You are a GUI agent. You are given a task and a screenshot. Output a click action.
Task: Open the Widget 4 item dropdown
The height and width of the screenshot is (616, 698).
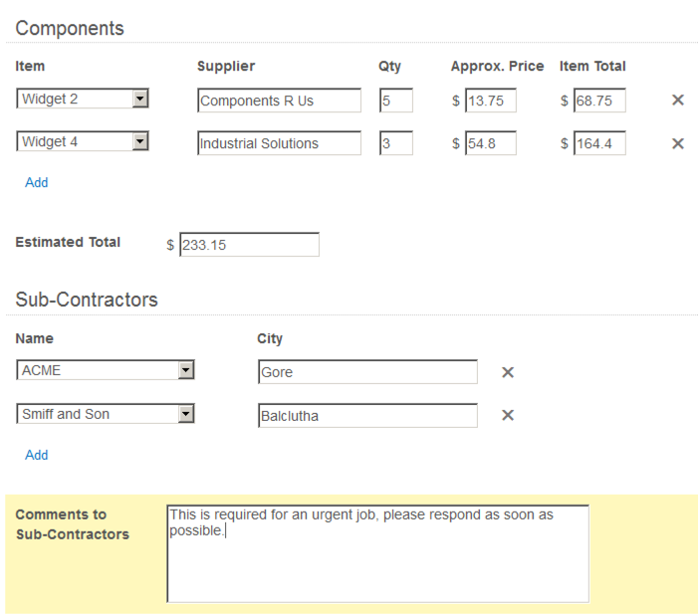[140, 141]
